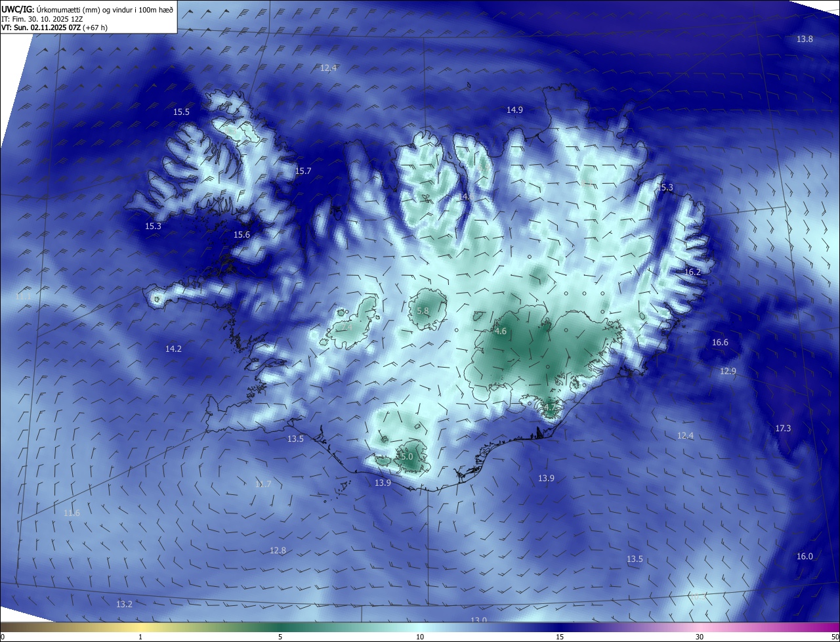
Task: Click the 13.2 value label
Action: point(124,604)
